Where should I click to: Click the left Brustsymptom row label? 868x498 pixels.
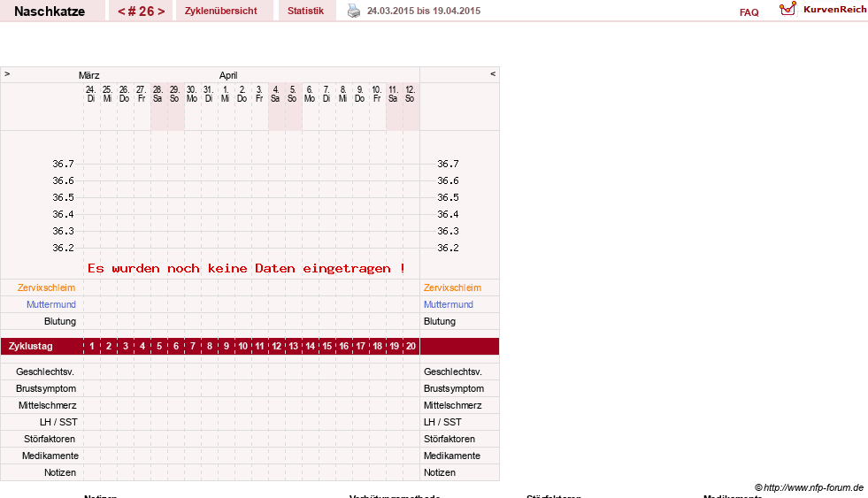[46, 388]
